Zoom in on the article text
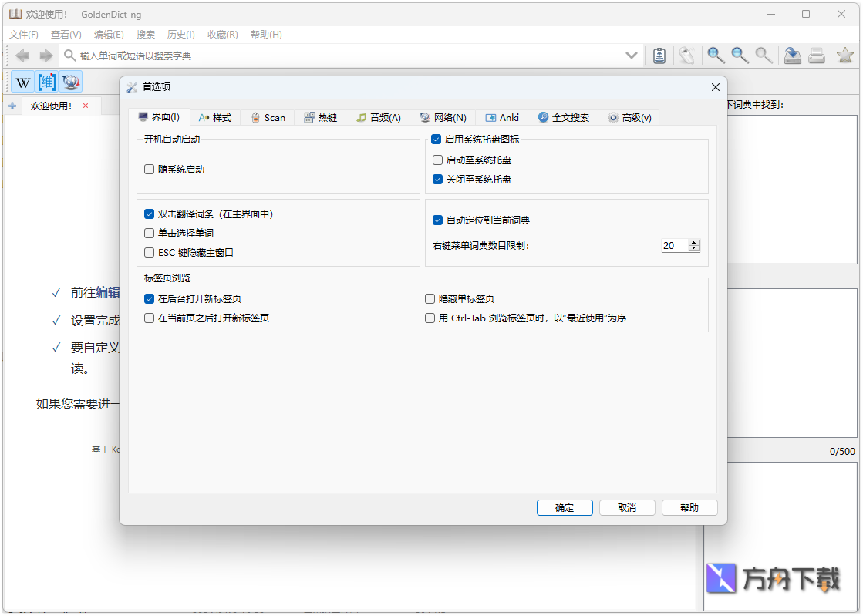The image size is (863, 616). click(716, 55)
